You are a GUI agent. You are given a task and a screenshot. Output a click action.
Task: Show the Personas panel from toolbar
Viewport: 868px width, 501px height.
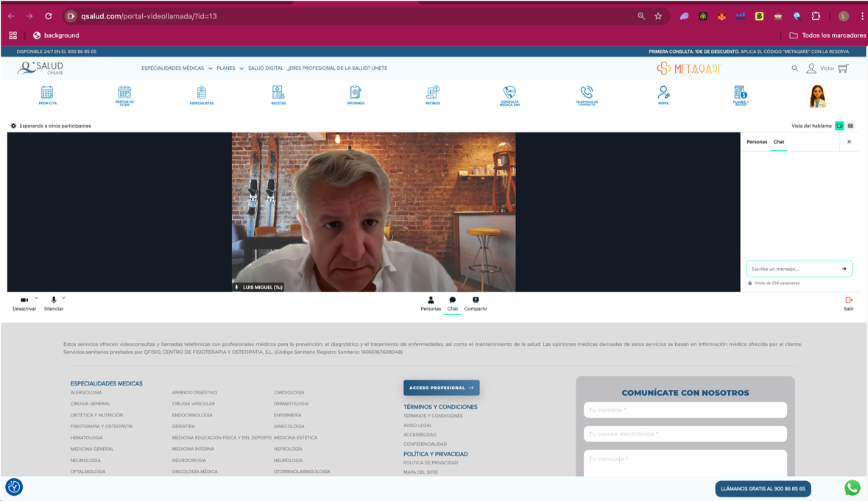click(431, 304)
